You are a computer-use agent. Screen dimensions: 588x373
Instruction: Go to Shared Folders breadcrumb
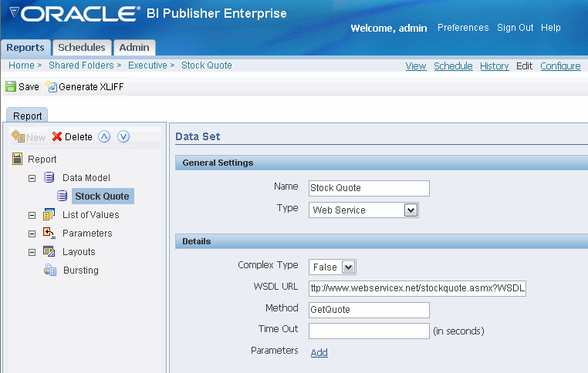(x=81, y=66)
